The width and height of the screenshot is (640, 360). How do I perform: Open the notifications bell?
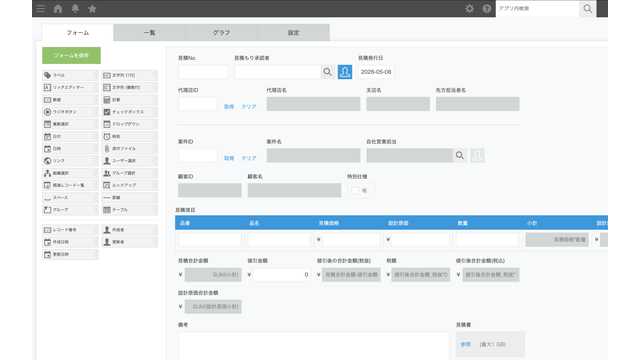point(75,9)
